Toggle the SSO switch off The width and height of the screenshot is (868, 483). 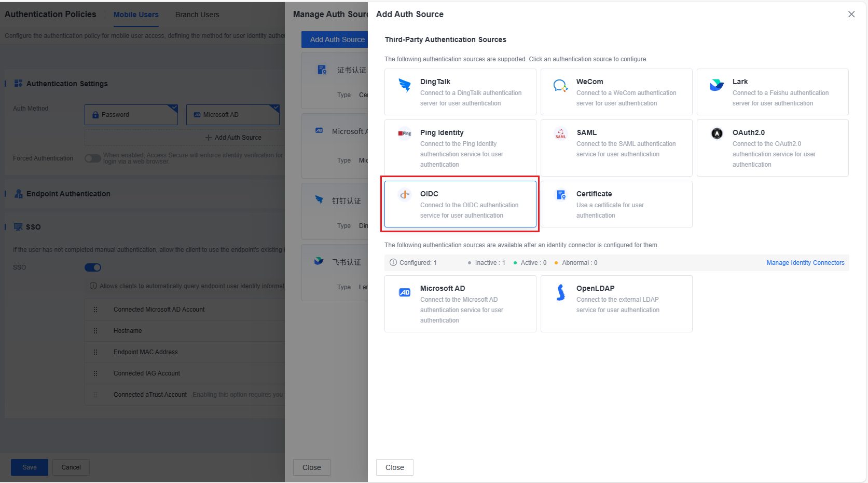click(x=93, y=267)
